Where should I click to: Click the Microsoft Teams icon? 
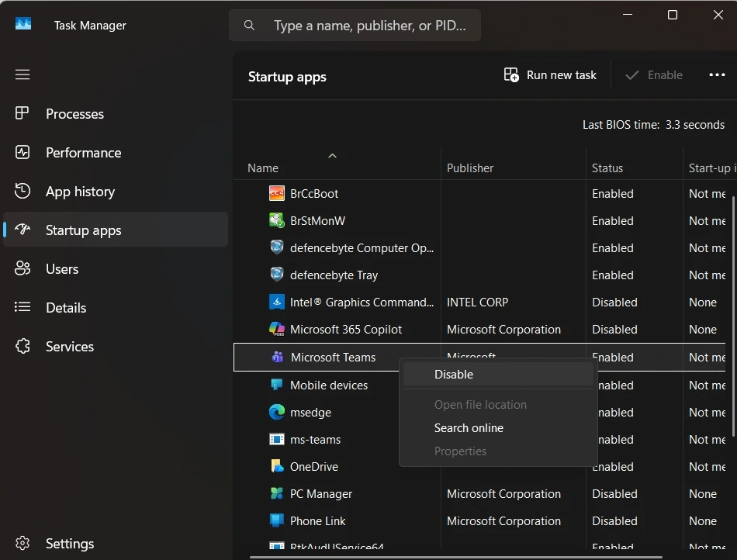277,357
